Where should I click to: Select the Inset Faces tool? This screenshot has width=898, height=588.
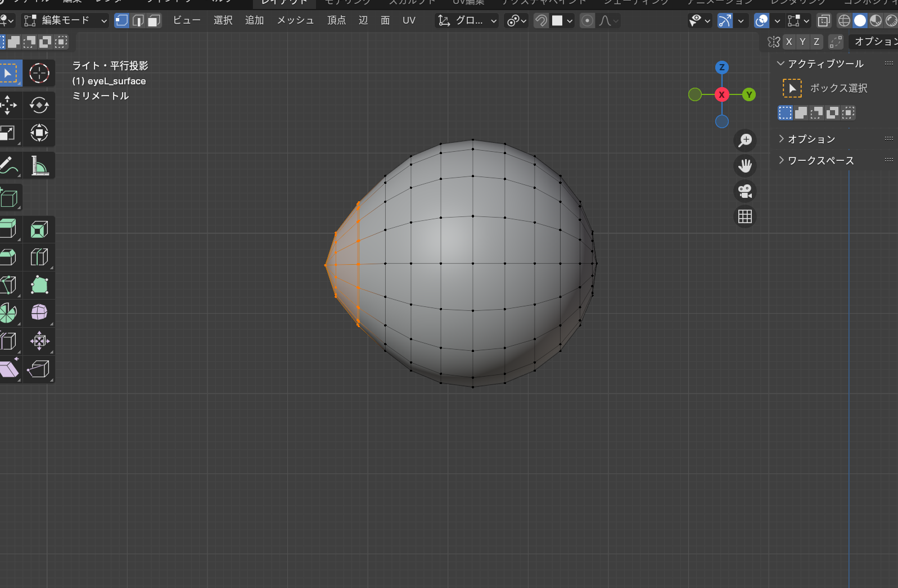click(39, 229)
